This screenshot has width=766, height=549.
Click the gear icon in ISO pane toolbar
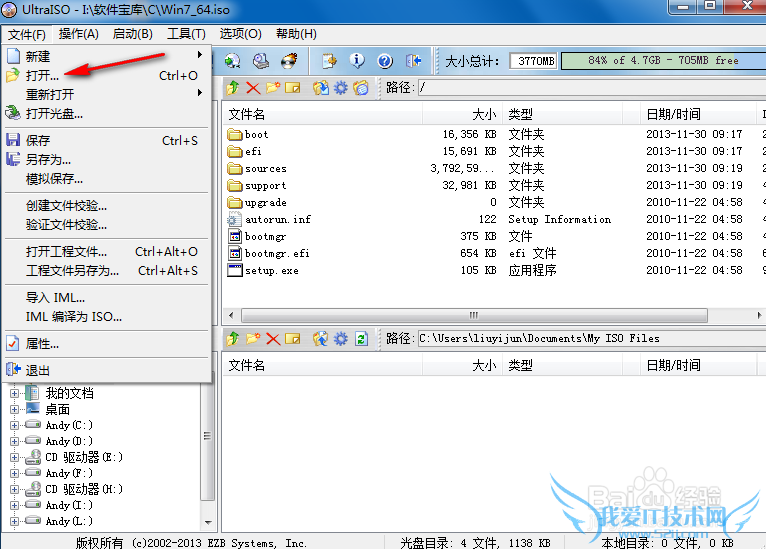point(340,88)
